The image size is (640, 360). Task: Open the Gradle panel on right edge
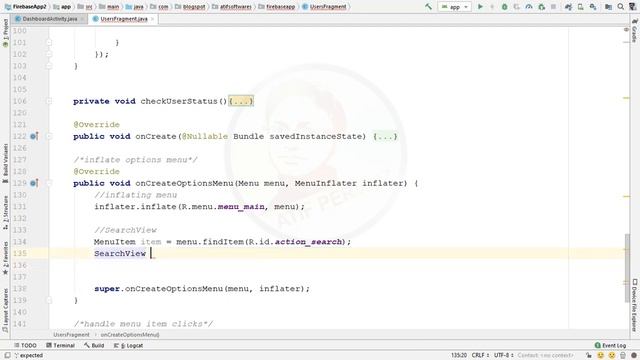click(x=634, y=31)
